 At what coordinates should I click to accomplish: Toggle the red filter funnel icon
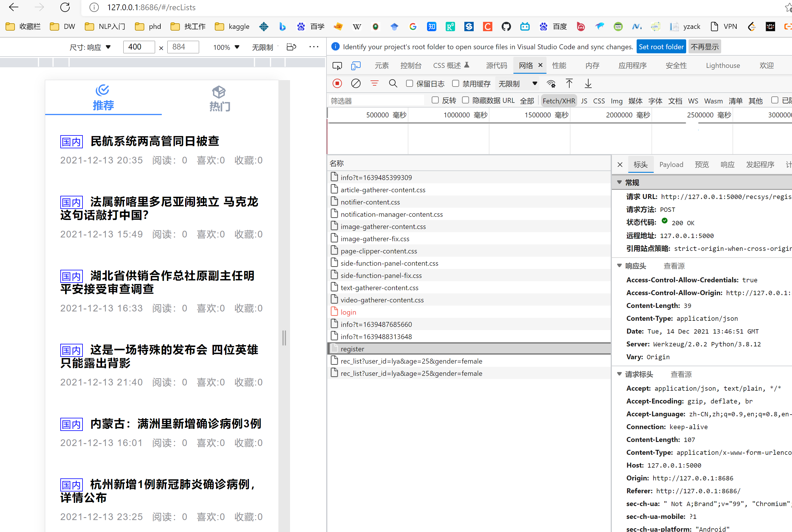[x=374, y=83]
